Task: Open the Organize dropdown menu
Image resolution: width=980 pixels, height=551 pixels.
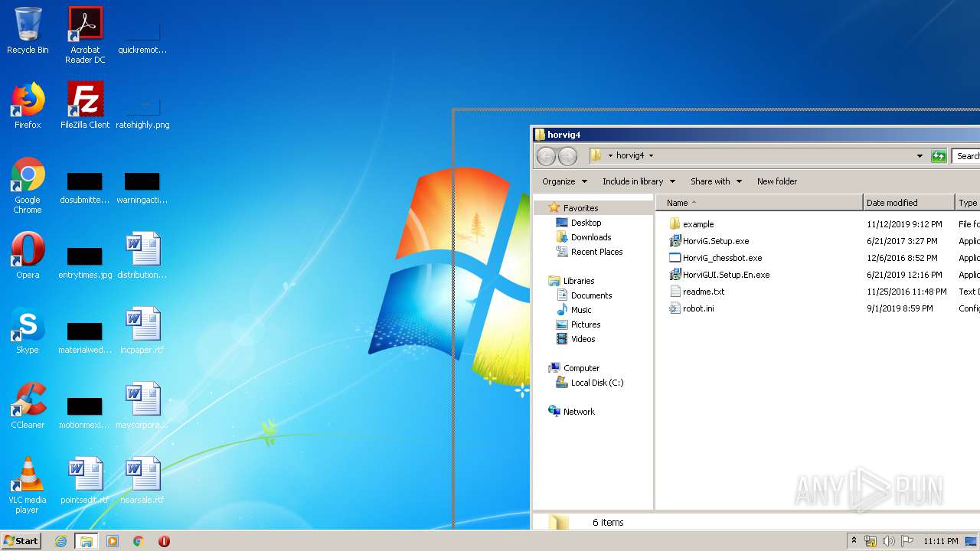Action: click(x=565, y=181)
